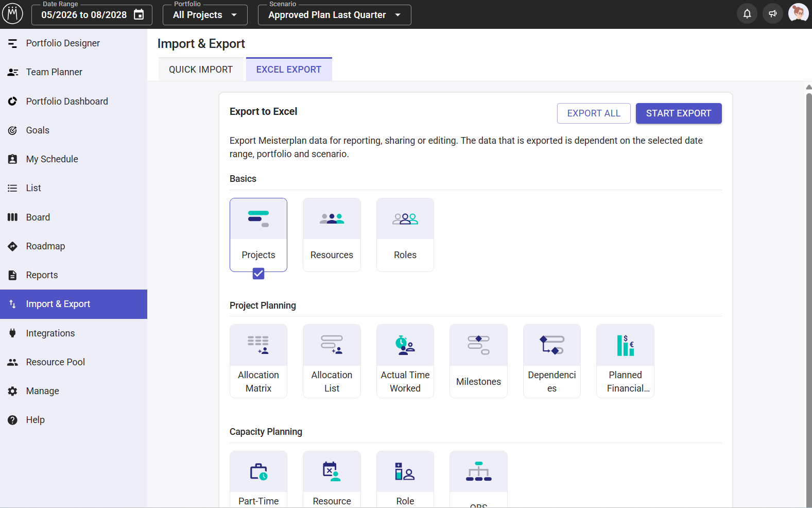This screenshot has height=508, width=812.
Task: Open Portfolio Designer from the sidebar
Action: click(74, 43)
